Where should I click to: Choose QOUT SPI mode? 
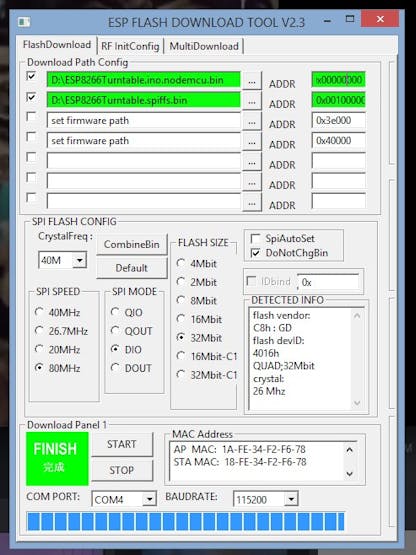131,331
